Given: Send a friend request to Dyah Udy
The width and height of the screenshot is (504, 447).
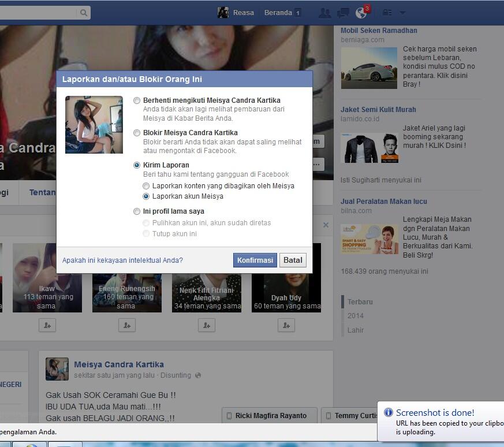Looking at the screenshot, I should (286, 325).
